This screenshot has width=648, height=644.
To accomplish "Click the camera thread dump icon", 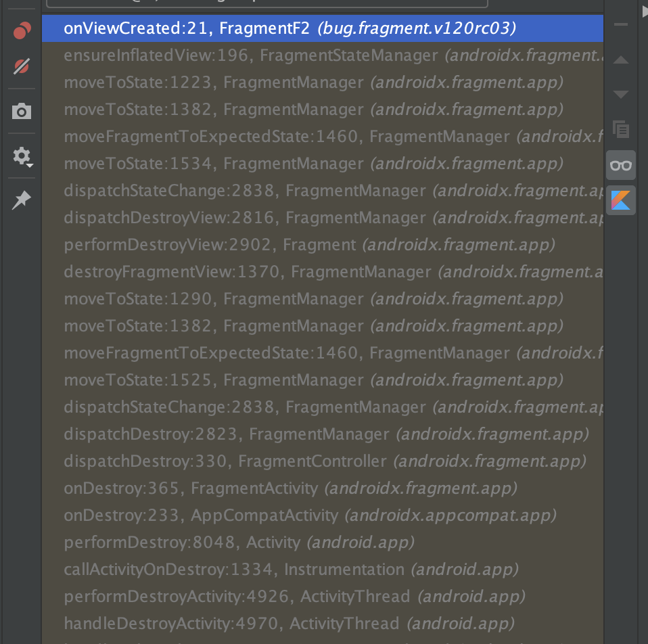I will pos(22,111).
